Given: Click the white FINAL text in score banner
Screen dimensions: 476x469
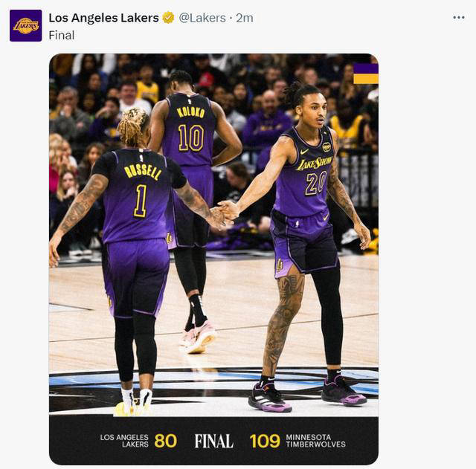Looking at the screenshot, I should pos(213,441).
